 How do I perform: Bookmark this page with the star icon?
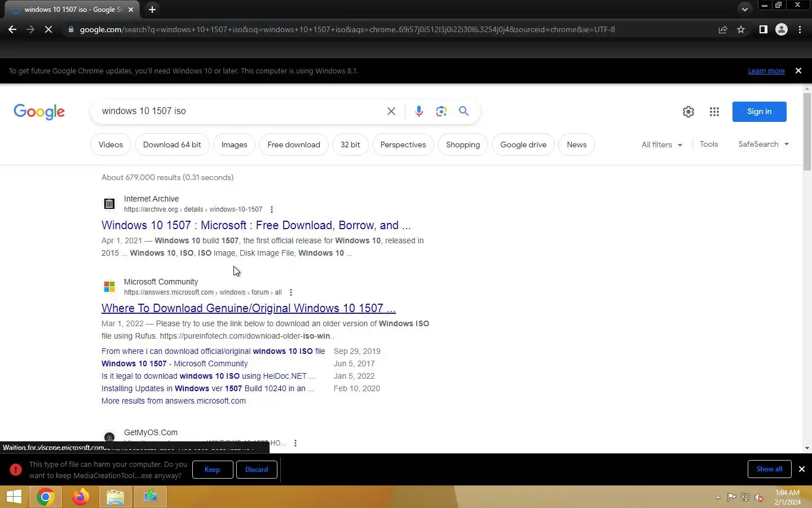click(x=741, y=29)
